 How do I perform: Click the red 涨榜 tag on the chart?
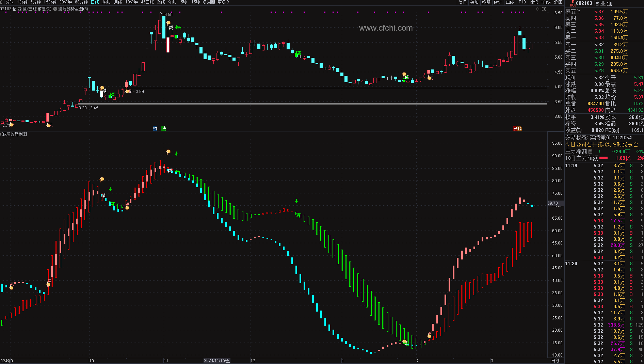(517, 128)
